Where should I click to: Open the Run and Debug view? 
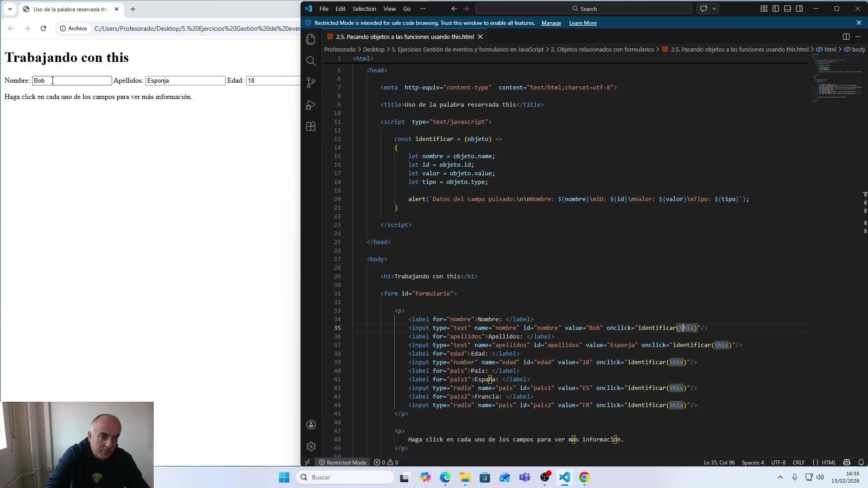tap(311, 105)
